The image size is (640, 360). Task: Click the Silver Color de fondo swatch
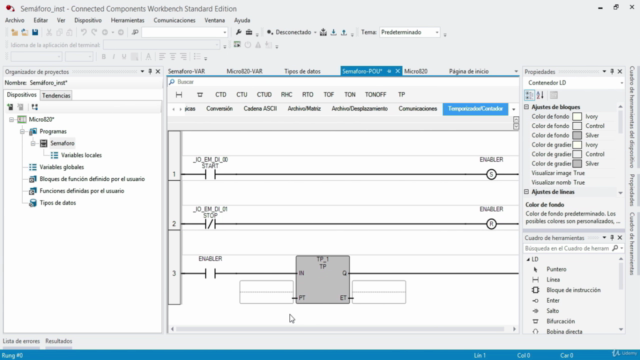(577, 136)
